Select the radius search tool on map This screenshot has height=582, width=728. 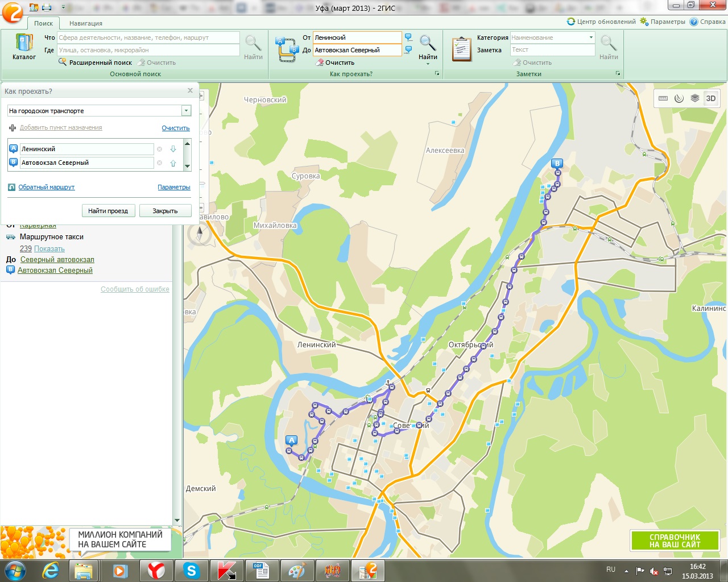pos(679,98)
